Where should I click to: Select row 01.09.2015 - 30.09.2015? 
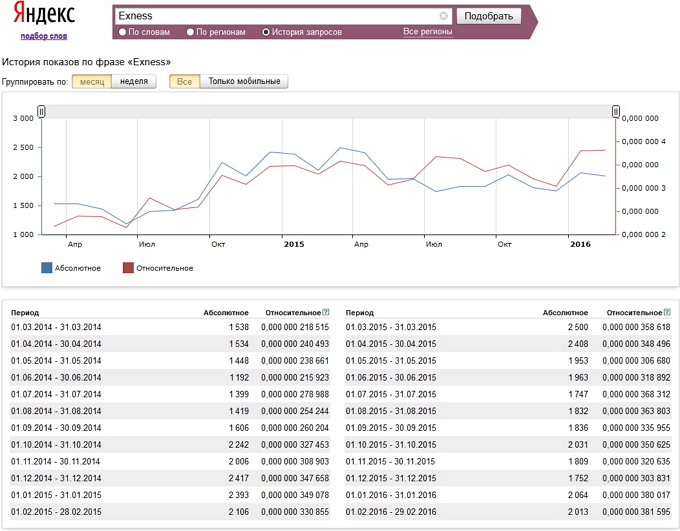(508, 428)
